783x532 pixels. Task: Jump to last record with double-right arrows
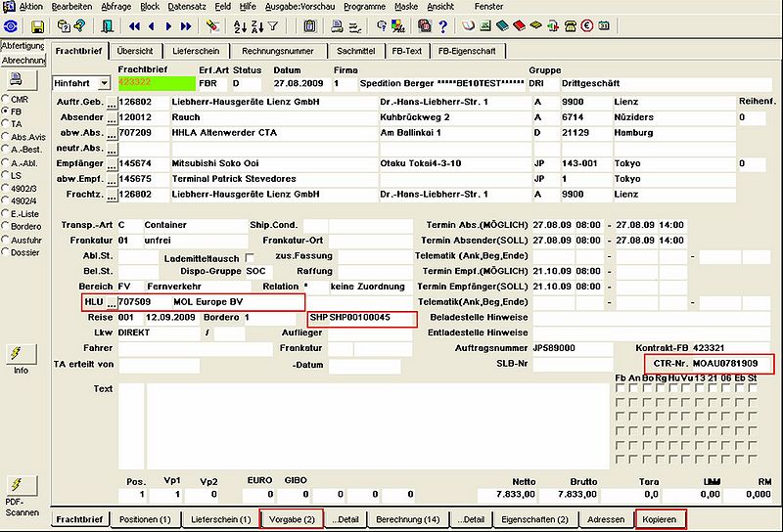186,26
